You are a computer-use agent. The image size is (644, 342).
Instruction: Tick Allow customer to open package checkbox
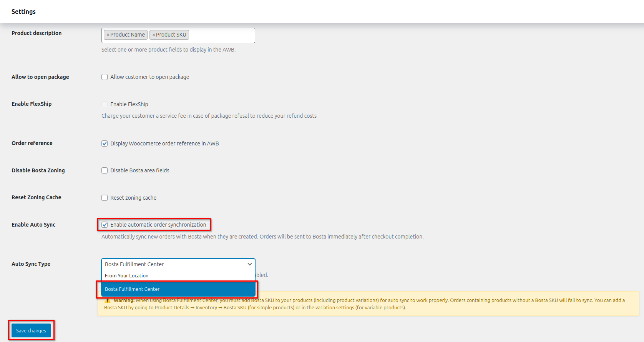(x=105, y=77)
